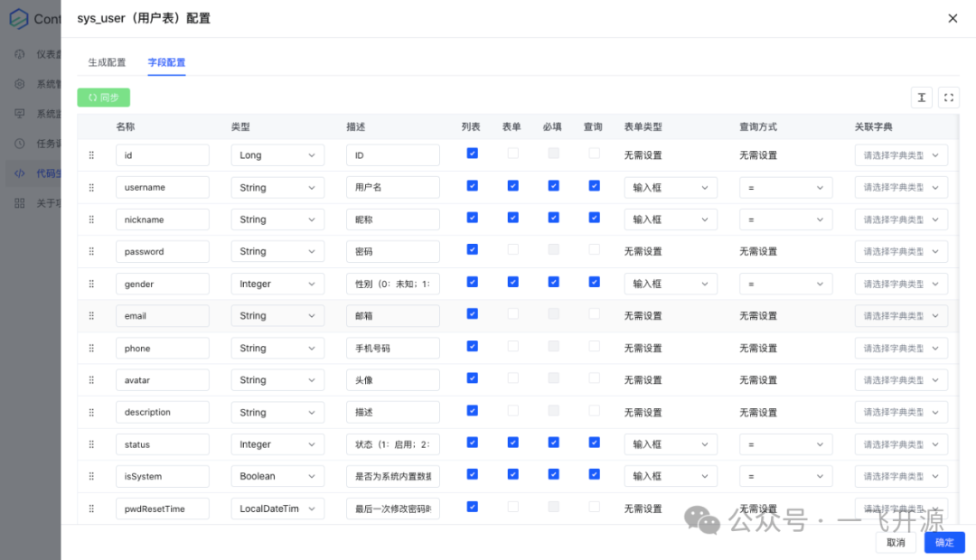
Task: Open the 查询方式 dropdown for gender row
Action: [x=785, y=283]
